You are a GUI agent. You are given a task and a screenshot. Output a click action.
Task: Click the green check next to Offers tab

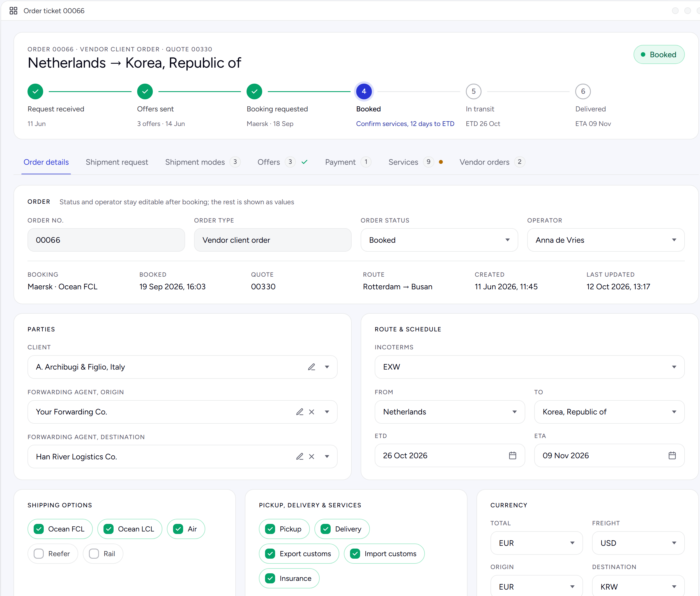(305, 162)
